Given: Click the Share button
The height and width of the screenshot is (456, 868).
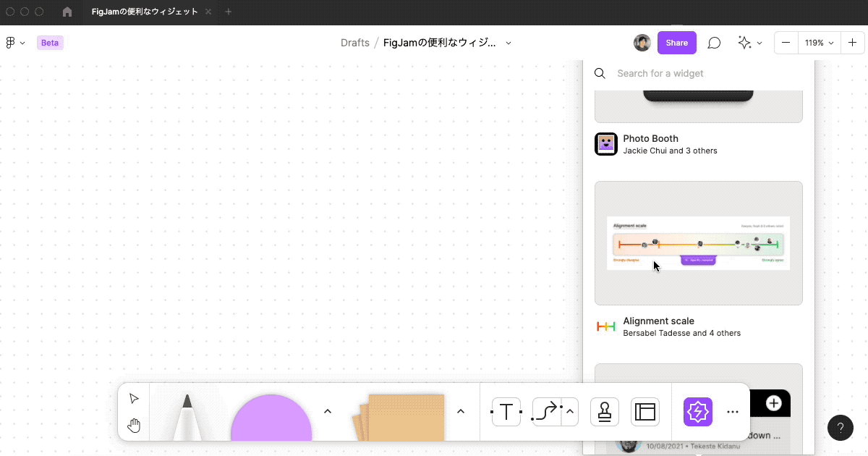Looking at the screenshot, I should pos(676,43).
